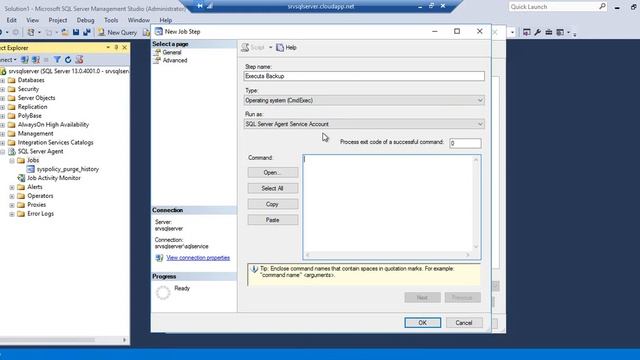This screenshot has height=360, width=640.
Task: Start a New Query from the toolbar
Action: 117,32
